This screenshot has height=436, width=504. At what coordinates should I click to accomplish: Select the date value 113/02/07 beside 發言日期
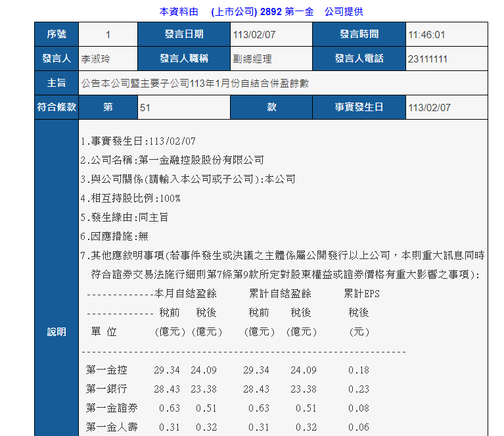(x=254, y=34)
